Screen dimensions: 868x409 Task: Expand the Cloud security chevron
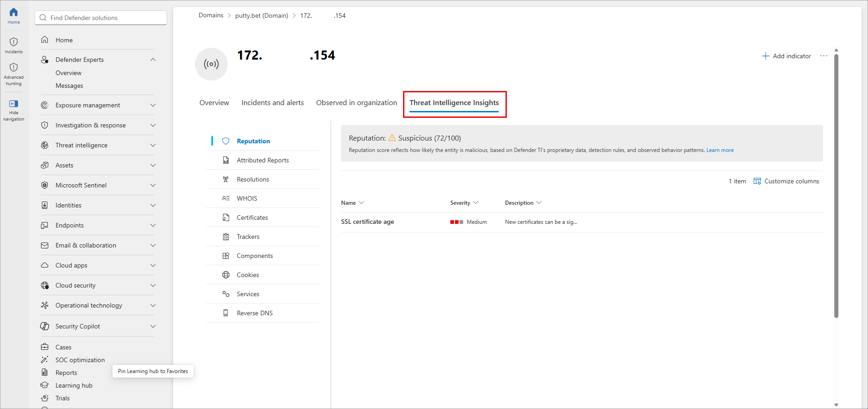[x=153, y=285]
